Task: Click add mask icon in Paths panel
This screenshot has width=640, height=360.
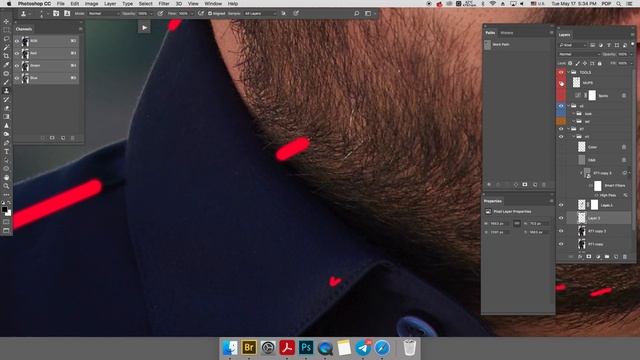Action: pos(525,184)
